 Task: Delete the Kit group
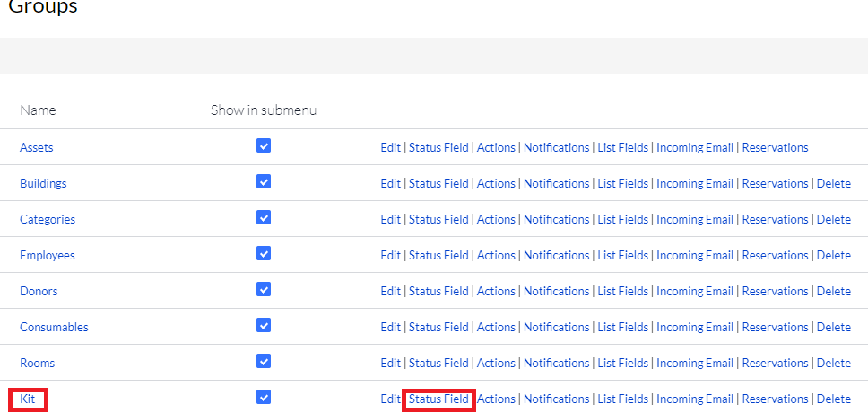[833, 399]
